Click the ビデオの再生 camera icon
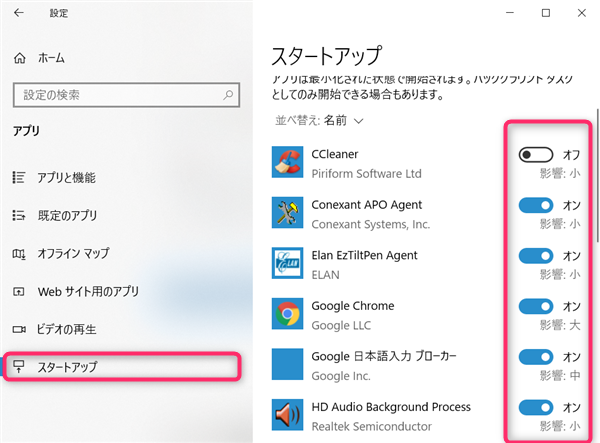 pyautogui.click(x=19, y=329)
